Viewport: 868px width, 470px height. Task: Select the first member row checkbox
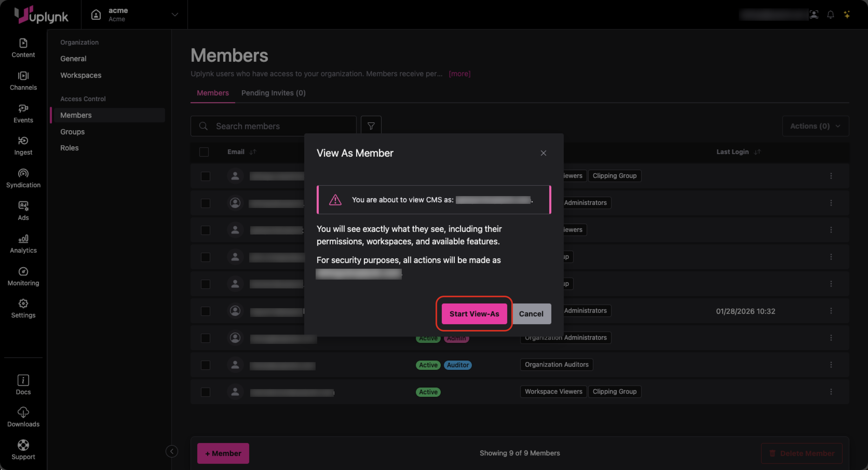(x=205, y=176)
